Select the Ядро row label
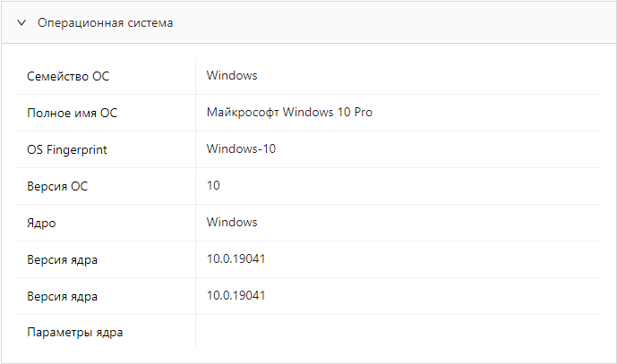Image resolution: width=617 pixels, height=364 pixels. (x=42, y=224)
